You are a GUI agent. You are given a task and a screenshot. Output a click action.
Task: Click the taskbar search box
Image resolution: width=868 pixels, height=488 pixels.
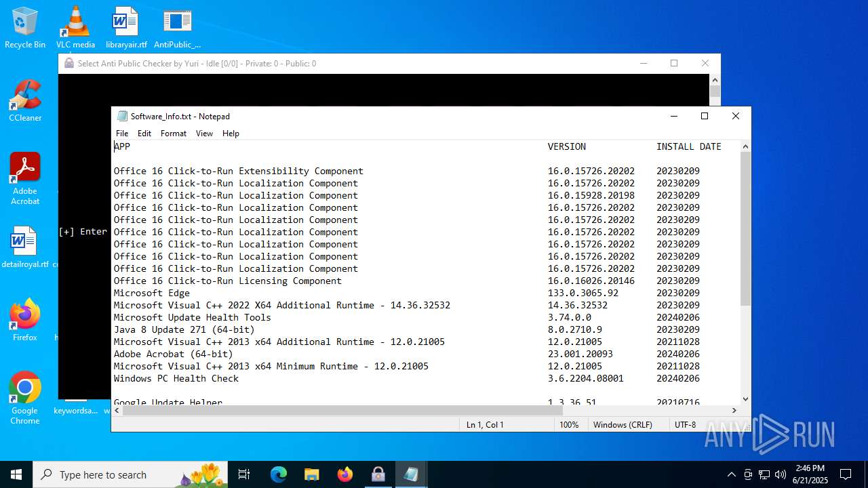point(130,474)
